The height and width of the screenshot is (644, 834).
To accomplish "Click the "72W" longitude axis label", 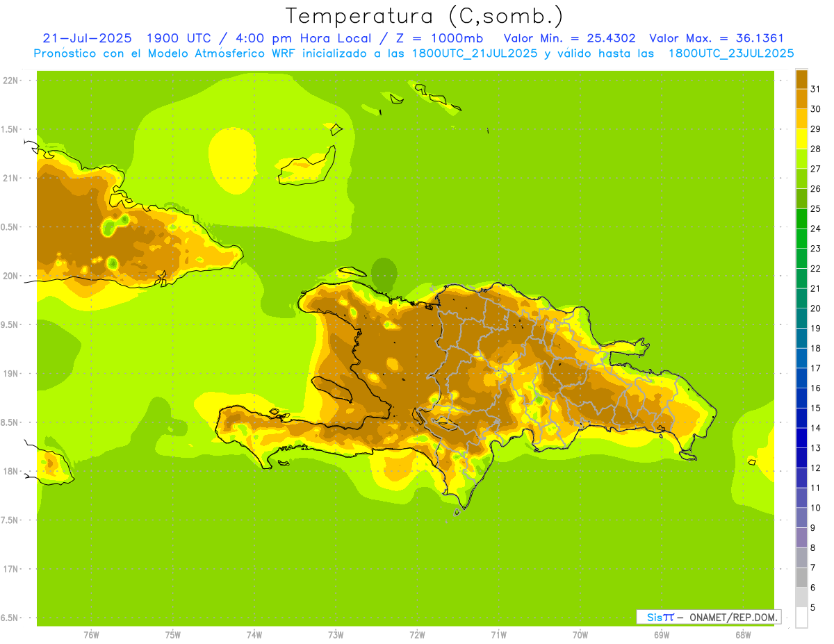I will pos(417,635).
